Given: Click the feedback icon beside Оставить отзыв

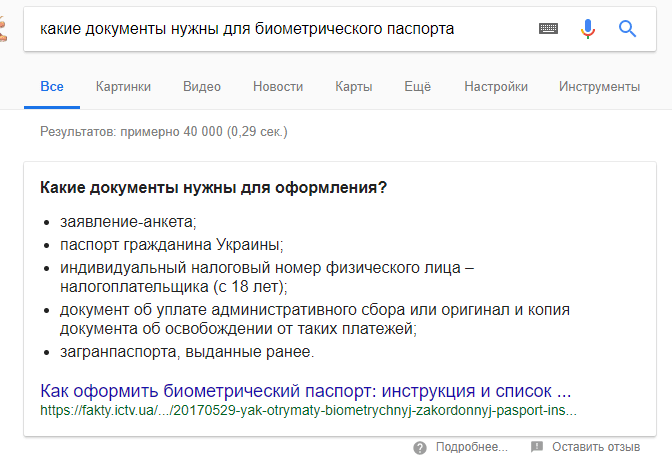Looking at the screenshot, I should click(537, 447).
